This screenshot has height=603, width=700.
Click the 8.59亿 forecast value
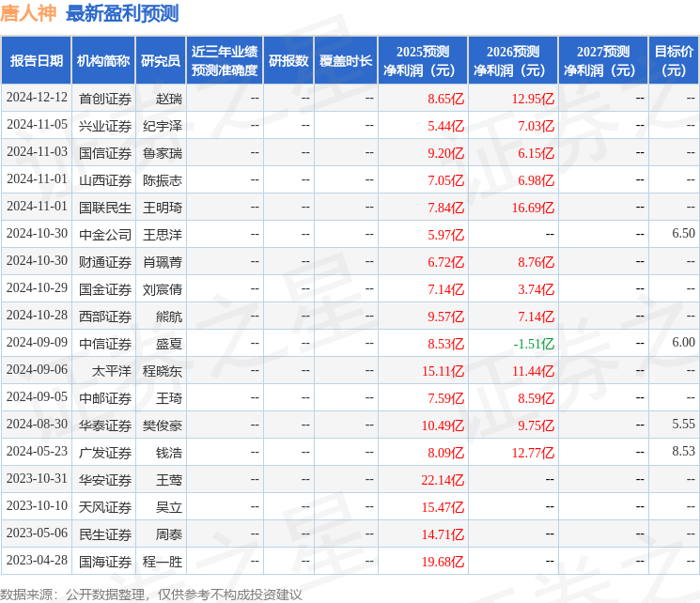point(536,398)
